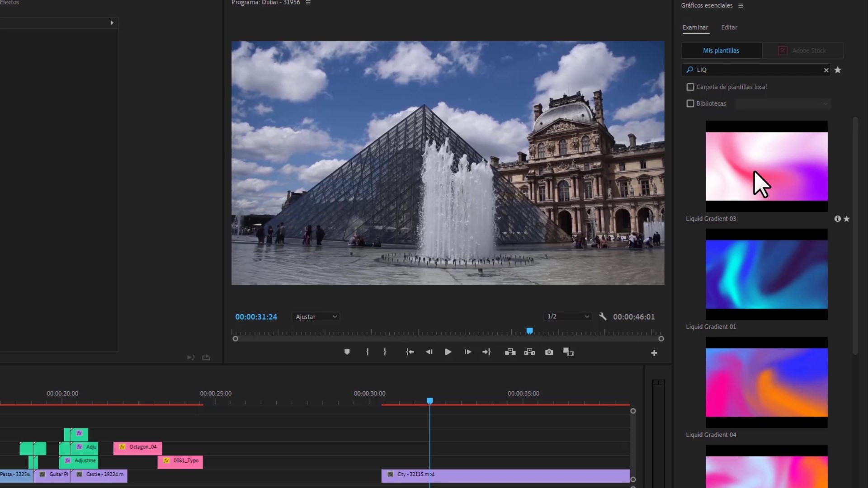Favorite Liquid Gradient 03 with star

coord(847,219)
